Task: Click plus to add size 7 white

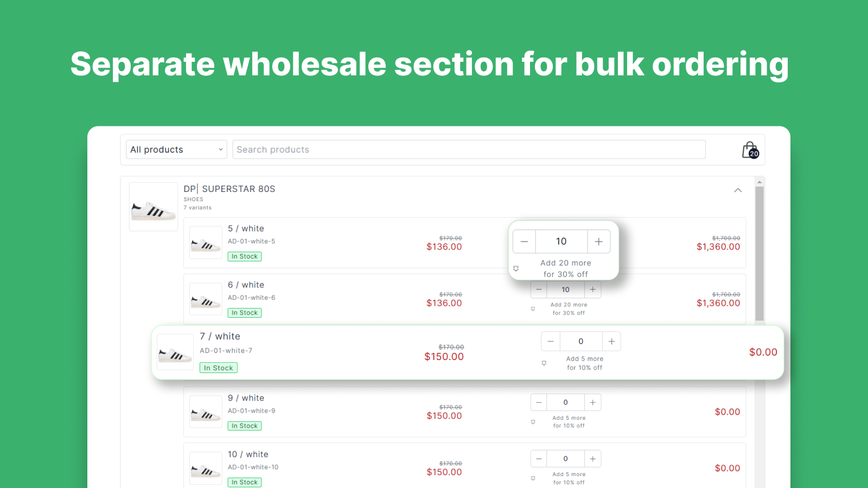Action: point(611,341)
